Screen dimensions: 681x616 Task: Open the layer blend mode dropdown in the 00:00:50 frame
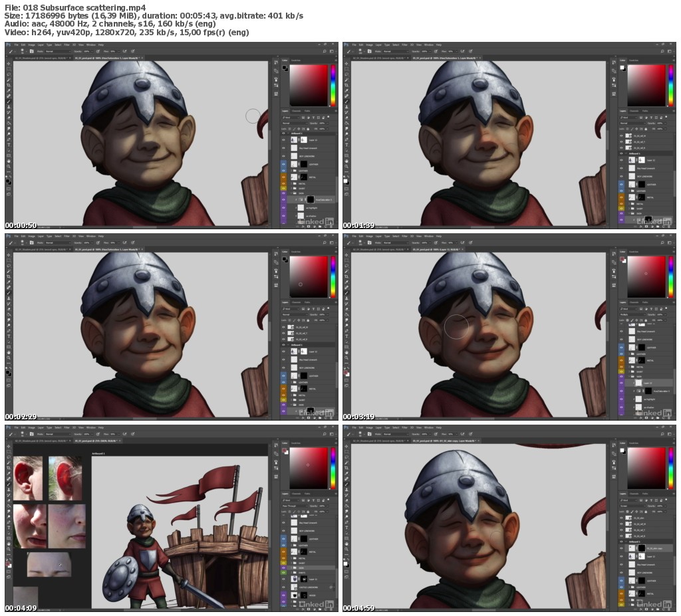(295, 124)
